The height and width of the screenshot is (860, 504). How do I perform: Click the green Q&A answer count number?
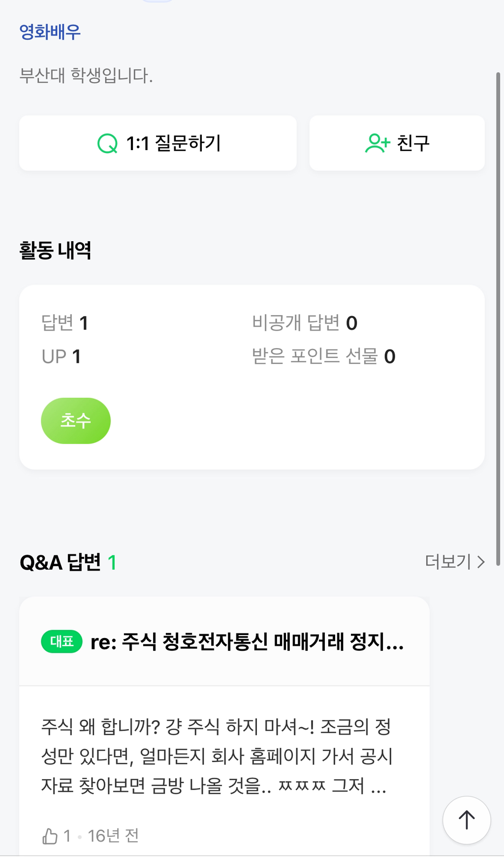tap(112, 562)
